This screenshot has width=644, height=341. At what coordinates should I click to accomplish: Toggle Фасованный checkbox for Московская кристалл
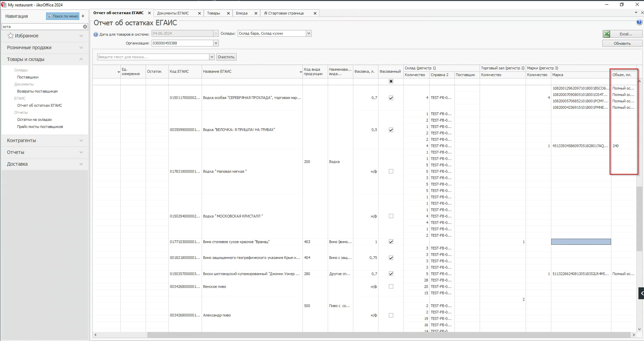coord(391,216)
